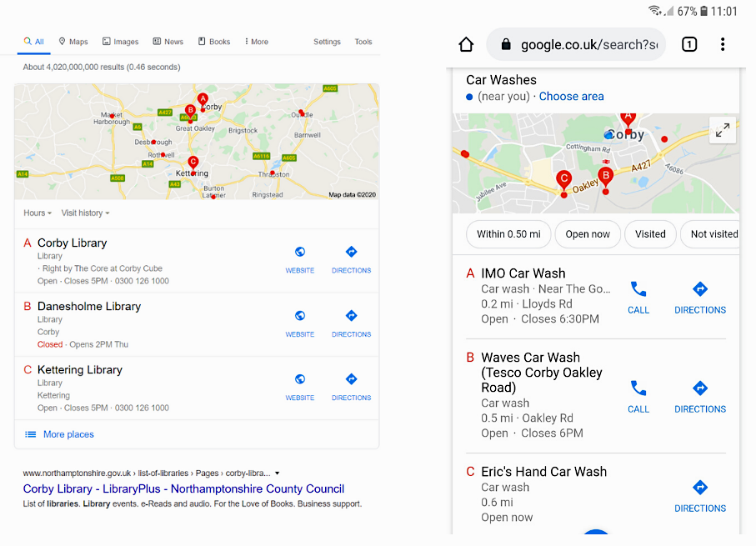Go to browser home page
The image size is (756, 546).
[x=466, y=44]
